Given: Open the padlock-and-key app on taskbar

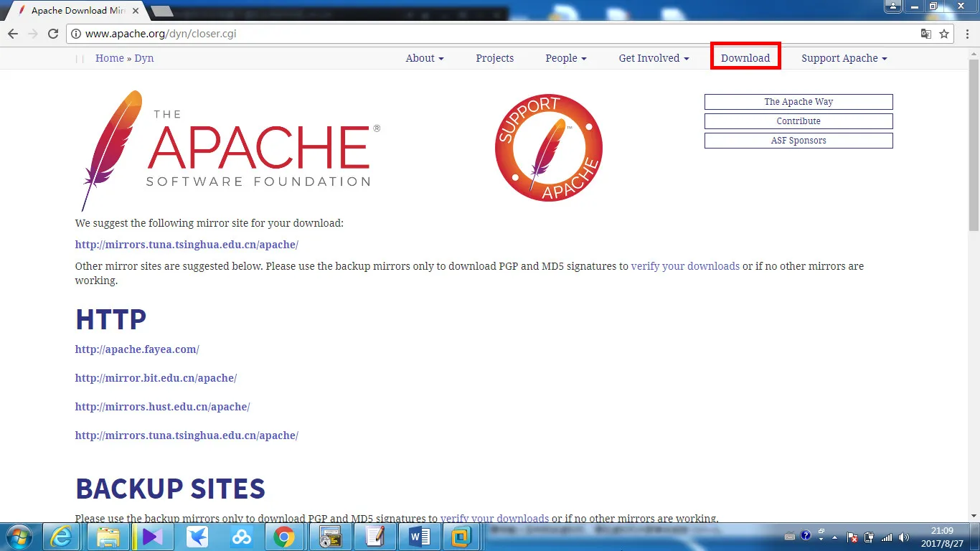Looking at the screenshot, I should click(x=331, y=537).
